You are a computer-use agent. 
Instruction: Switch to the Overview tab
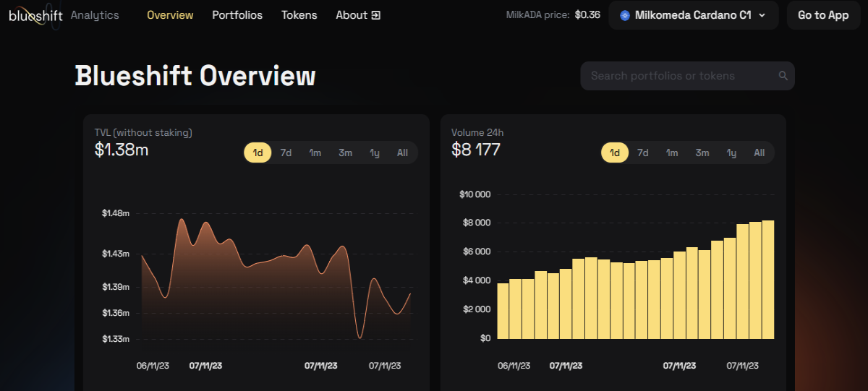click(170, 15)
